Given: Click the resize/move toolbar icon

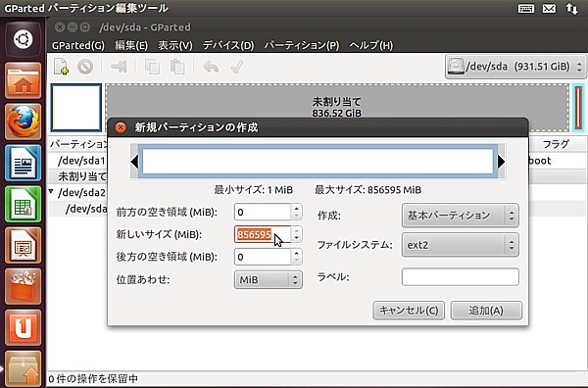Looking at the screenshot, I should tap(120, 67).
